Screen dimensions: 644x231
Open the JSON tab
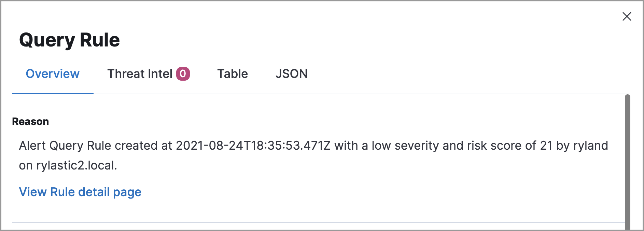(292, 73)
